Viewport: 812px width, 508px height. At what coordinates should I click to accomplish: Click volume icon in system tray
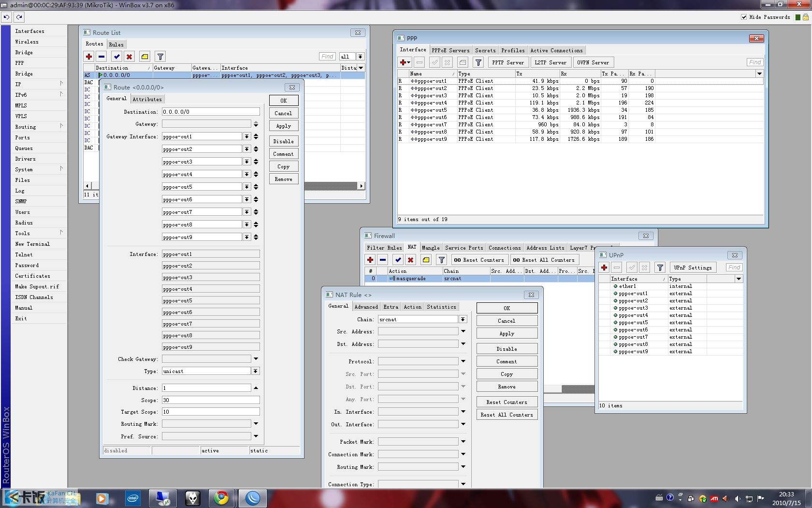click(x=737, y=498)
